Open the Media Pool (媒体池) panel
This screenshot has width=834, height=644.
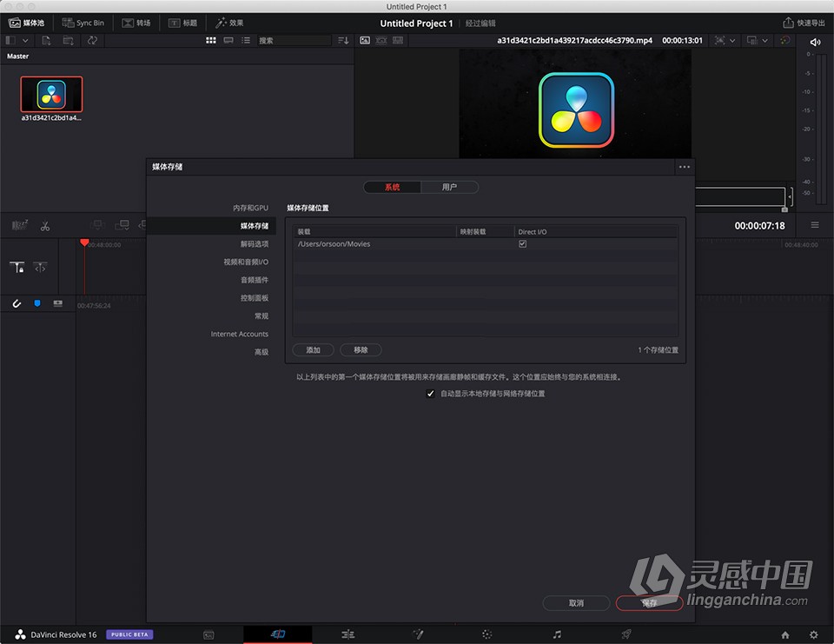26,23
